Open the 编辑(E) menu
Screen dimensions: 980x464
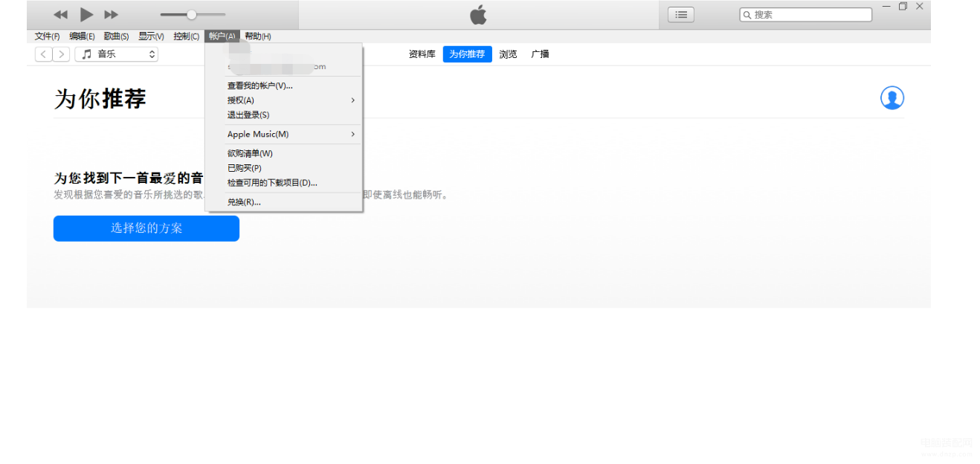click(x=82, y=36)
